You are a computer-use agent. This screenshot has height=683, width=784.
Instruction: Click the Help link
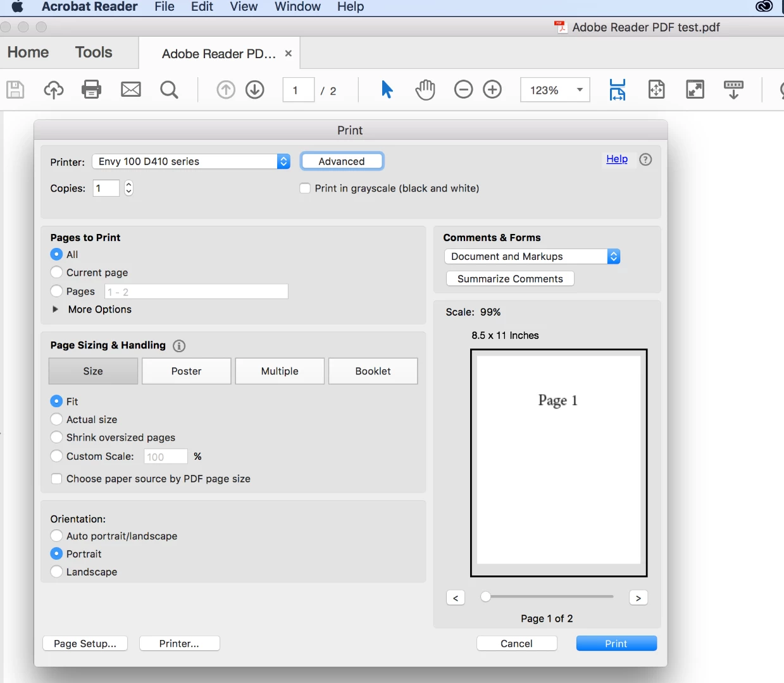click(617, 159)
